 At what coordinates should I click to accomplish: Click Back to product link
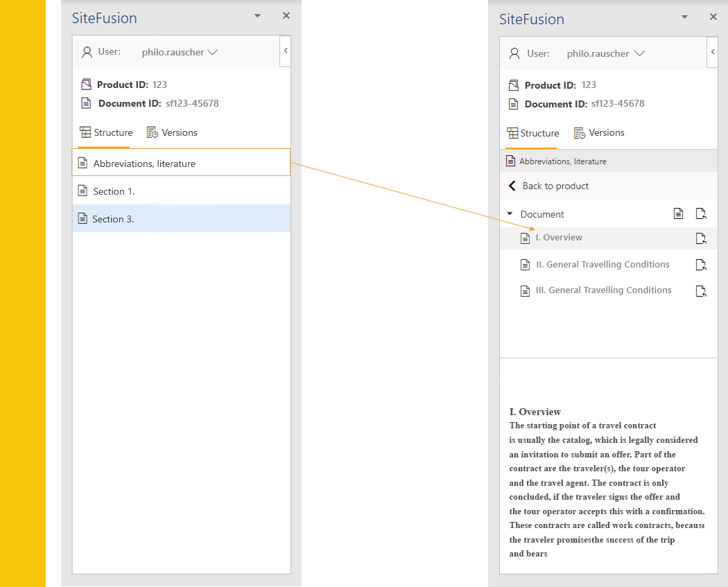click(x=555, y=186)
